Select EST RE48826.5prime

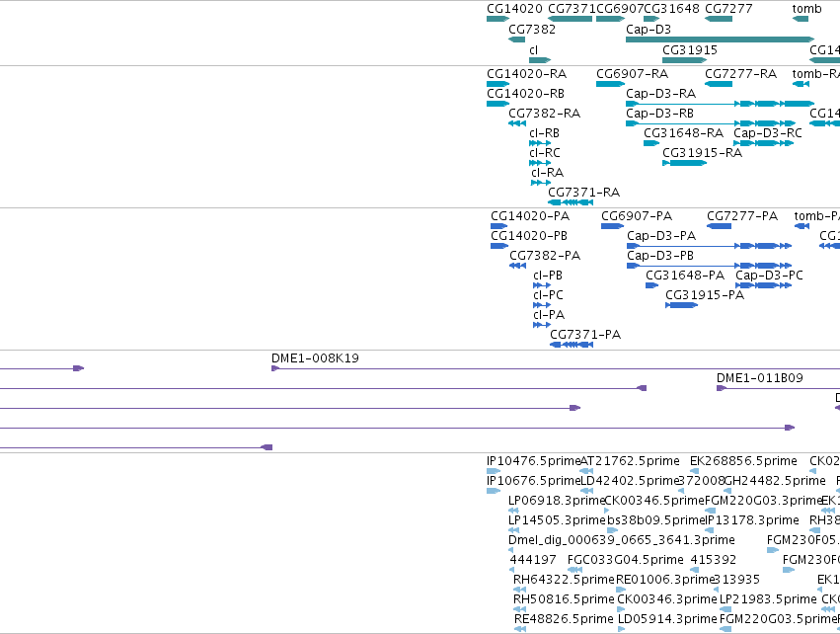tap(564, 619)
